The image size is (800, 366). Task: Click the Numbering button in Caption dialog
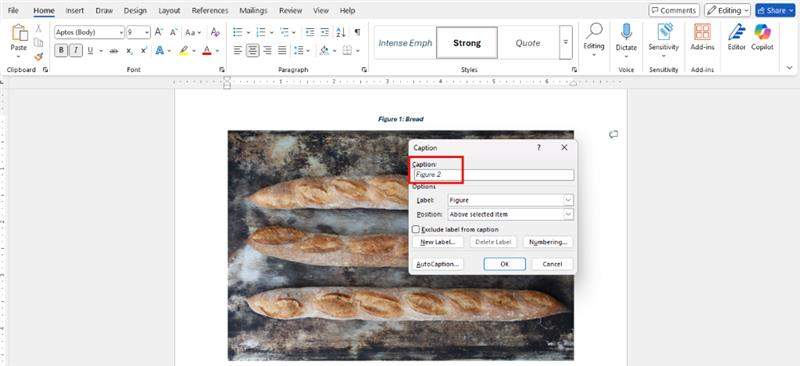point(548,242)
